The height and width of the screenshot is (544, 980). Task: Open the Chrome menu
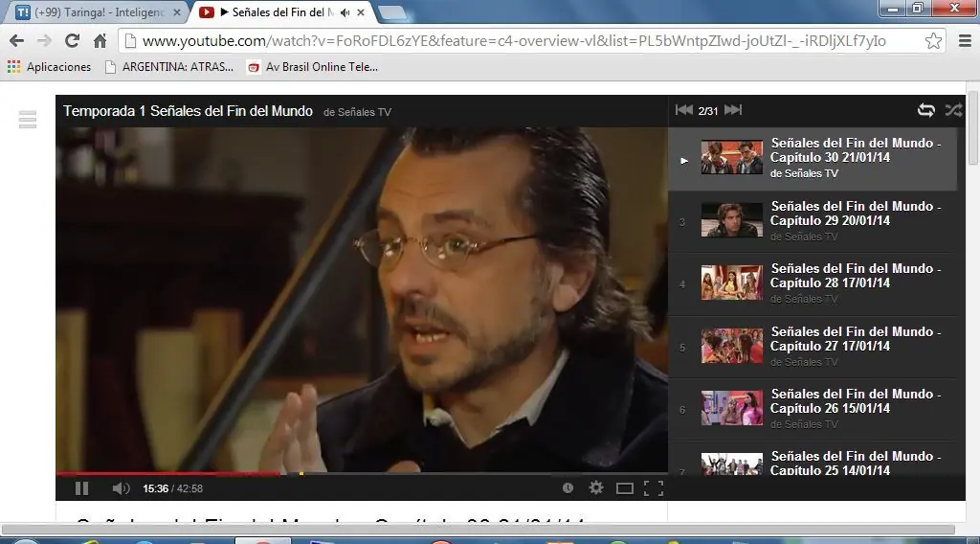click(965, 40)
